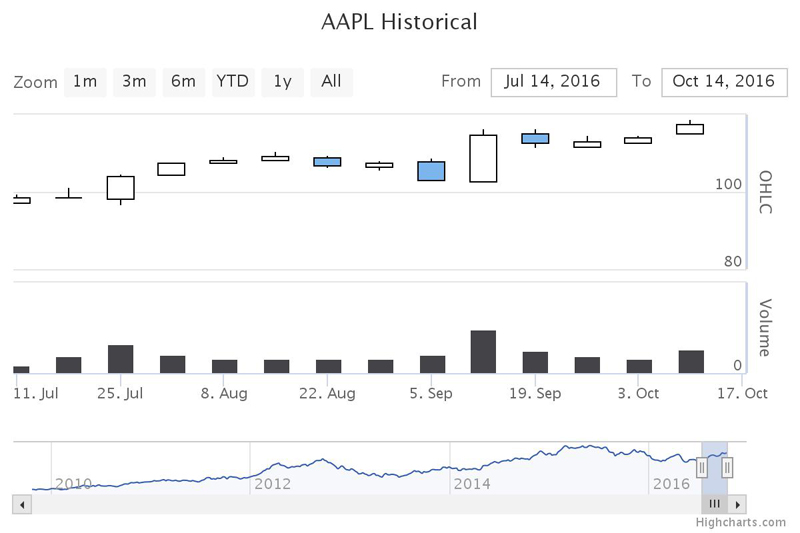The width and height of the screenshot is (800, 533).
Task: Click the blue candlestick near 19. Sep
Action: point(535,138)
